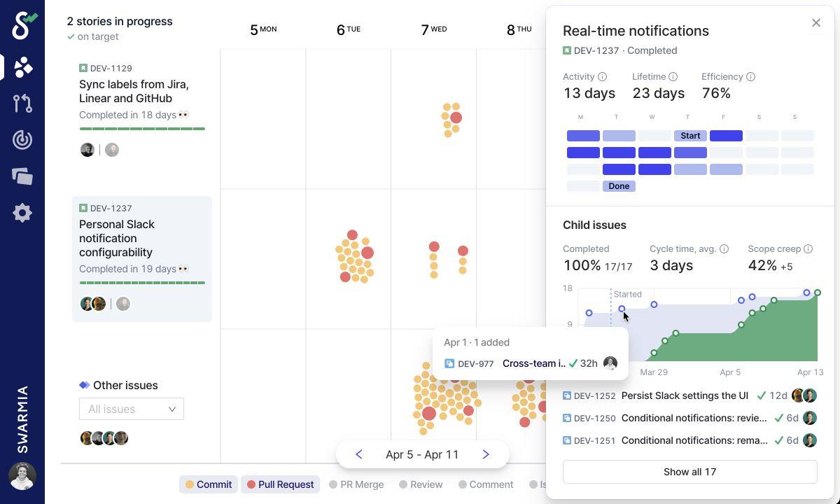Open the team insights sidebar icon
The image size is (840, 504).
pos(22,67)
